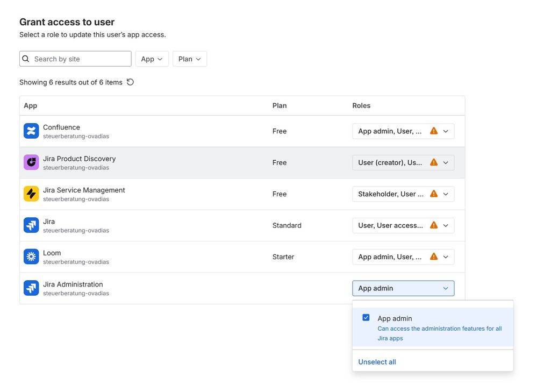Screen dimensions: 537x392
Task: Click the warning icon in Loom row
Action: tap(434, 256)
